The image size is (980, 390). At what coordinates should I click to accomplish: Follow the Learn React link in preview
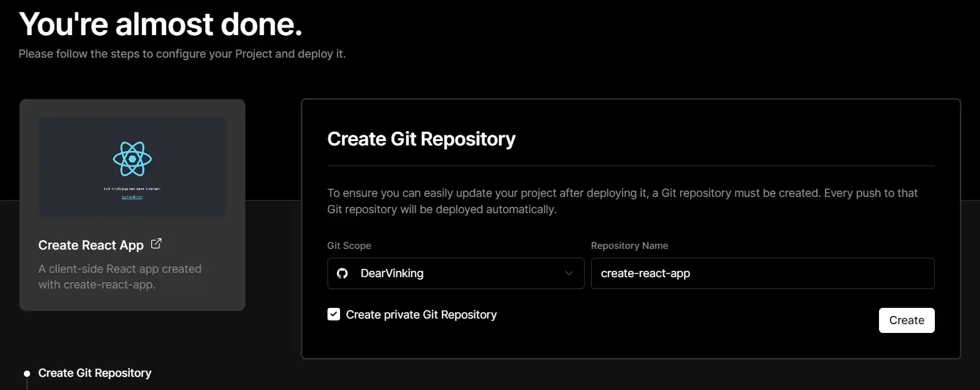[132, 197]
